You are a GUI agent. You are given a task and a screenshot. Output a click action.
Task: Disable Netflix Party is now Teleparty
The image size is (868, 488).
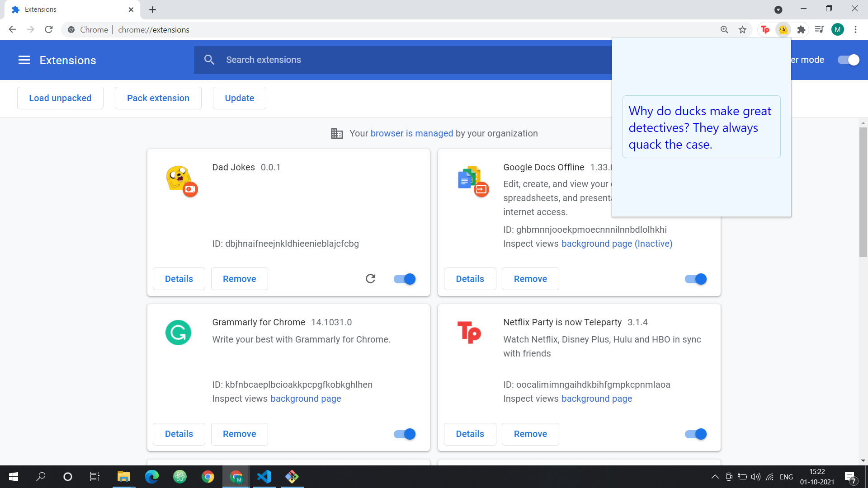695,434
